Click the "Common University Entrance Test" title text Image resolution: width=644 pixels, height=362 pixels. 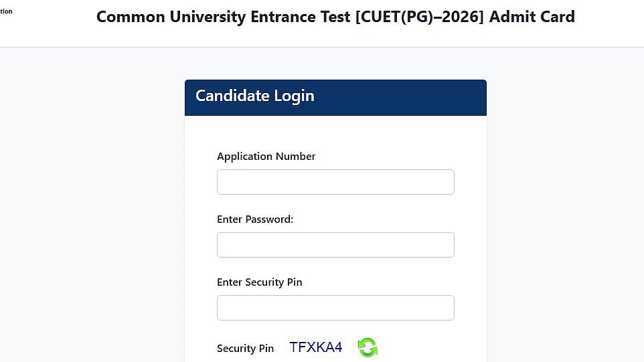click(x=223, y=17)
